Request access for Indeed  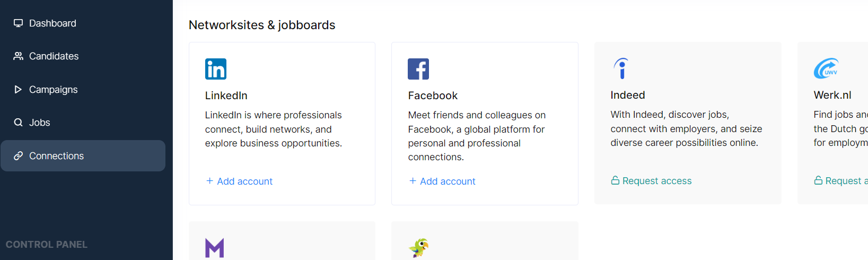click(x=651, y=181)
